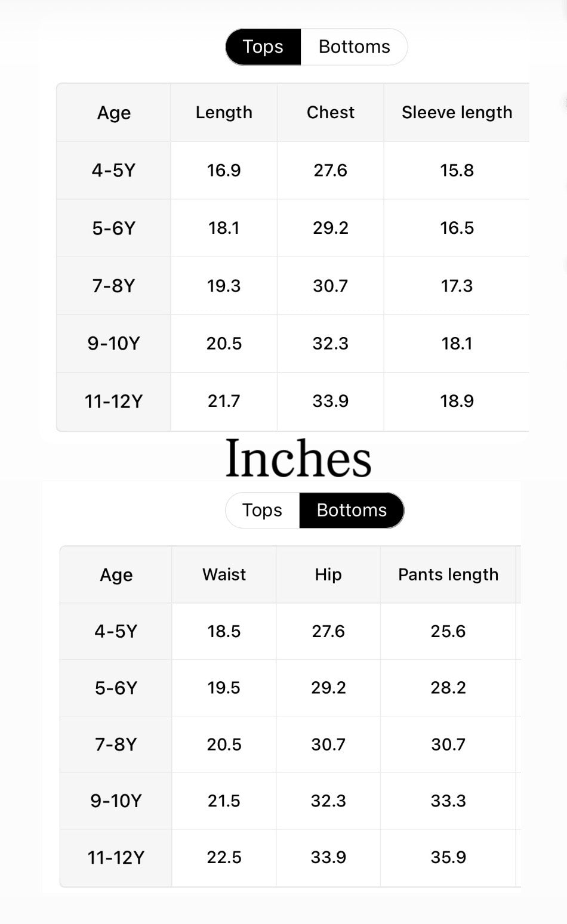Screen dimensions: 567x924
Task: Click the Chest column header
Action: (x=331, y=112)
